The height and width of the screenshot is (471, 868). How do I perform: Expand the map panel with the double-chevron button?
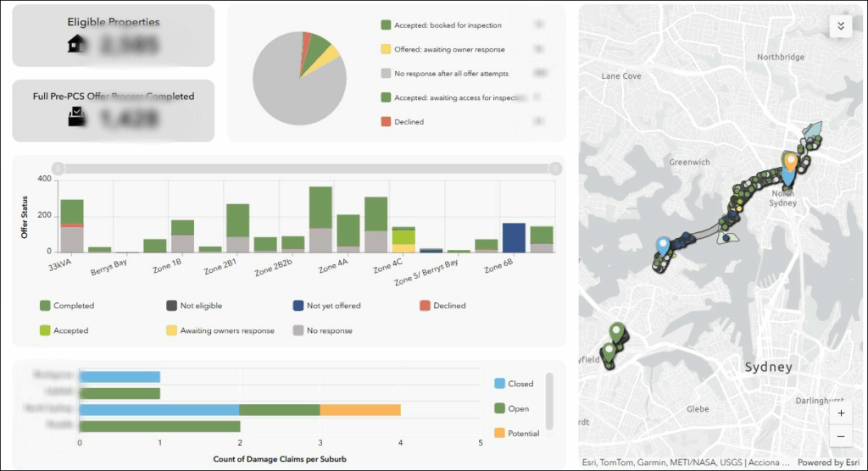point(840,26)
